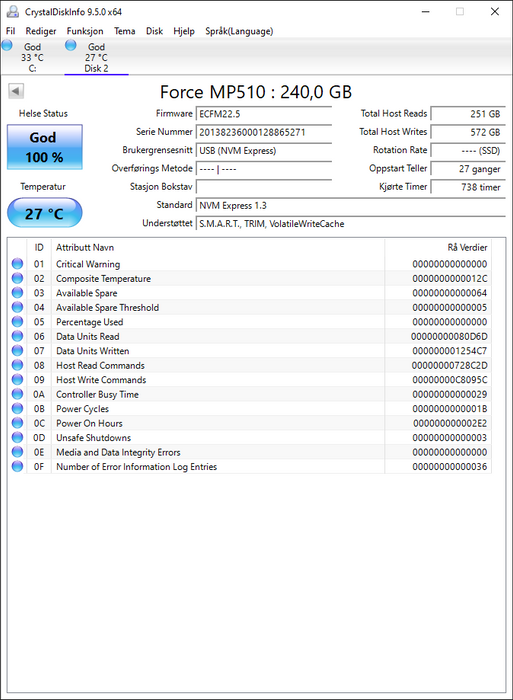This screenshot has width=513, height=700.
Task: Click the status dot beside Percentage Used
Action: [17, 321]
